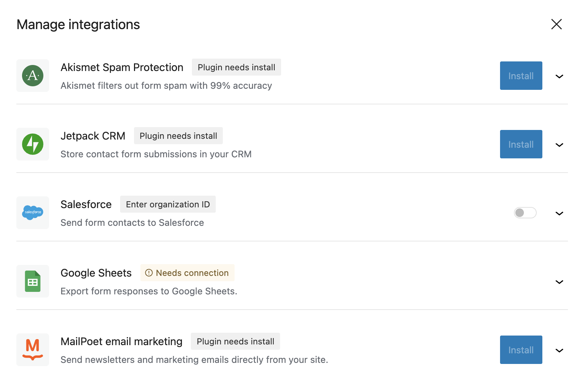This screenshot has width=585, height=392.
Task: Expand the Akismet Spam Protection details
Action: coord(559,76)
